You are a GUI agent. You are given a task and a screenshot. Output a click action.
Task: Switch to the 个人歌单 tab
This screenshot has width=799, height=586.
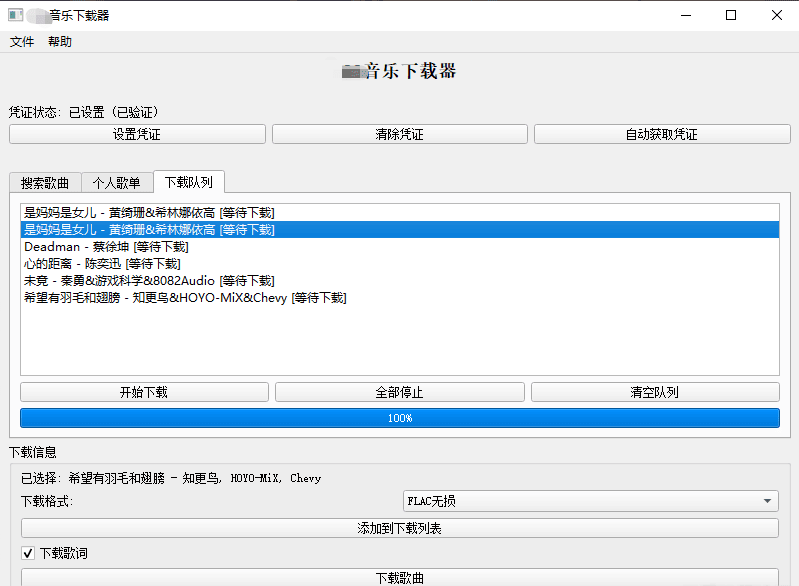tap(117, 182)
